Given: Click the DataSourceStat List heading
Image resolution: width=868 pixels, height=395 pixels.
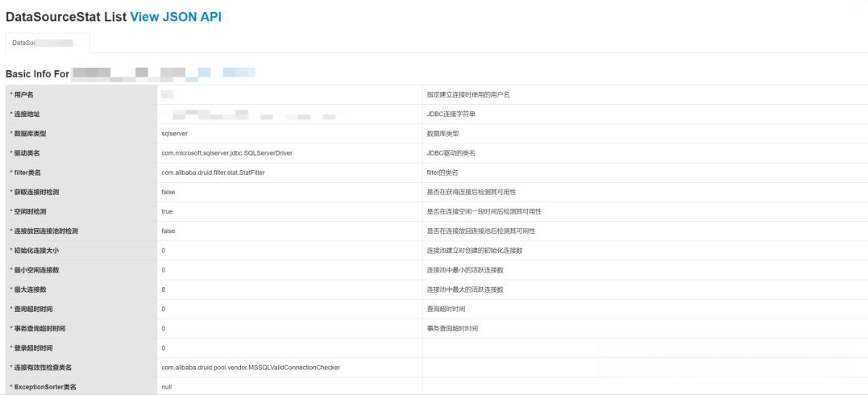Looking at the screenshot, I should 65,16.
